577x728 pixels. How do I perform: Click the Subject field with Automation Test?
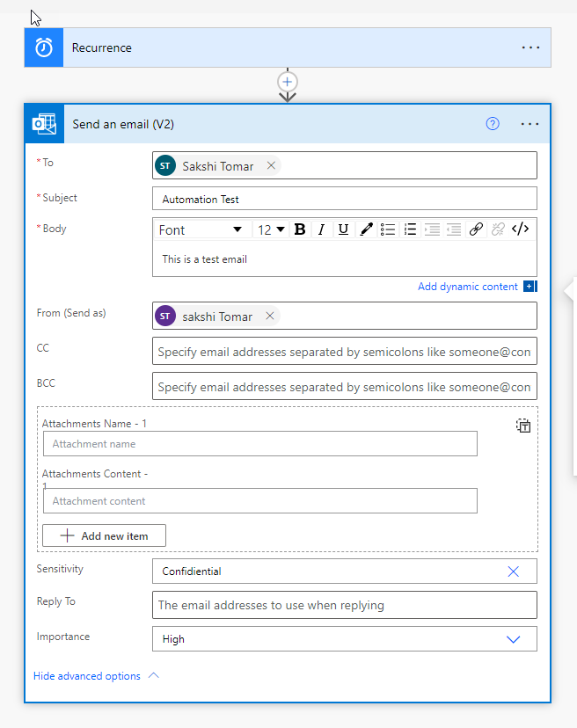tap(345, 199)
